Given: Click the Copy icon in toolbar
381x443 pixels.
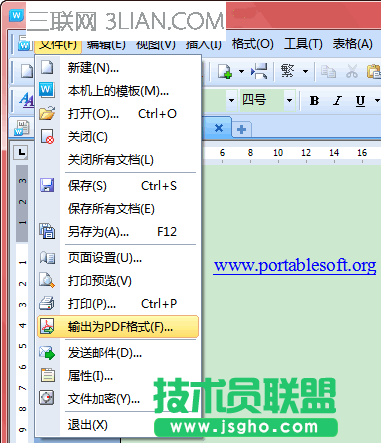Looking at the screenshot, I should [x=328, y=71].
